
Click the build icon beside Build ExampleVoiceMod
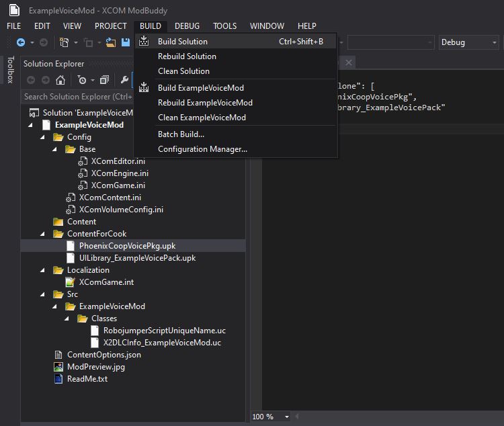click(x=144, y=87)
